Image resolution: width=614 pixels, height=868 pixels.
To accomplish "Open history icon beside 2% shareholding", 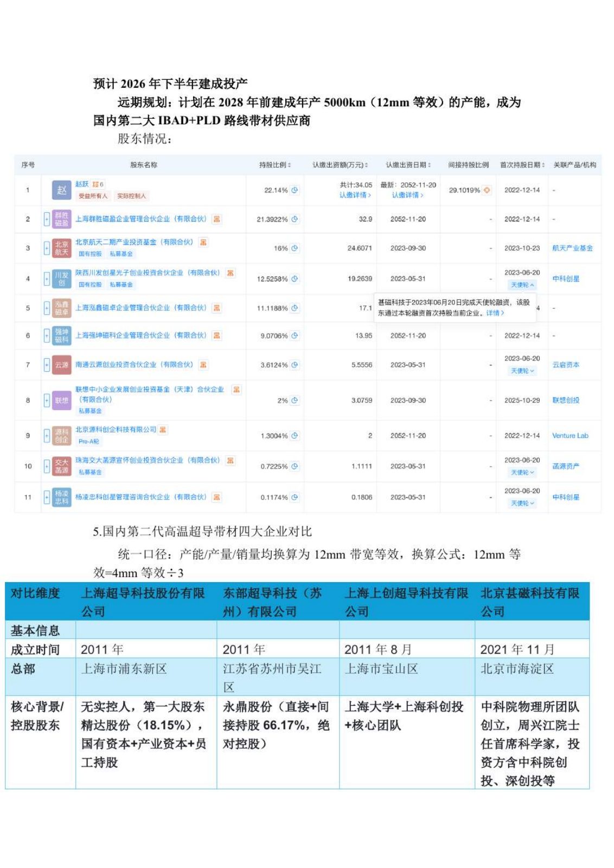I will (295, 400).
